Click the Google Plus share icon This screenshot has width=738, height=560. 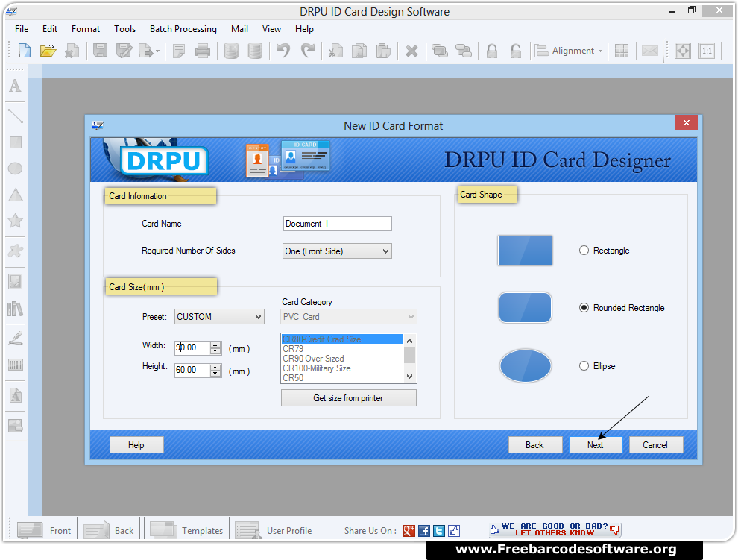[x=409, y=531]
